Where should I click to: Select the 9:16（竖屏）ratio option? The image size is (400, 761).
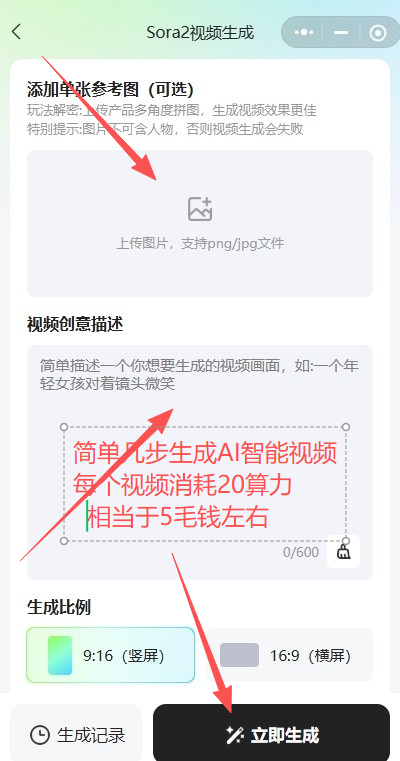111,655
